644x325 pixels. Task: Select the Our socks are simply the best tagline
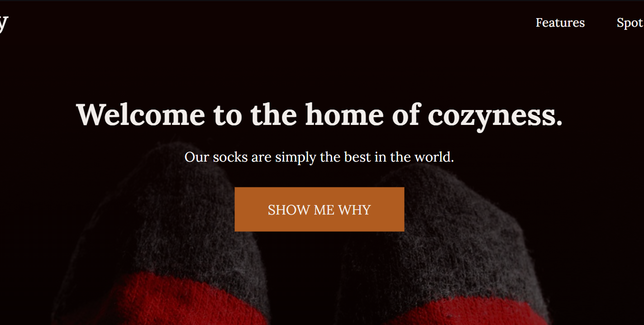point(319,157)
